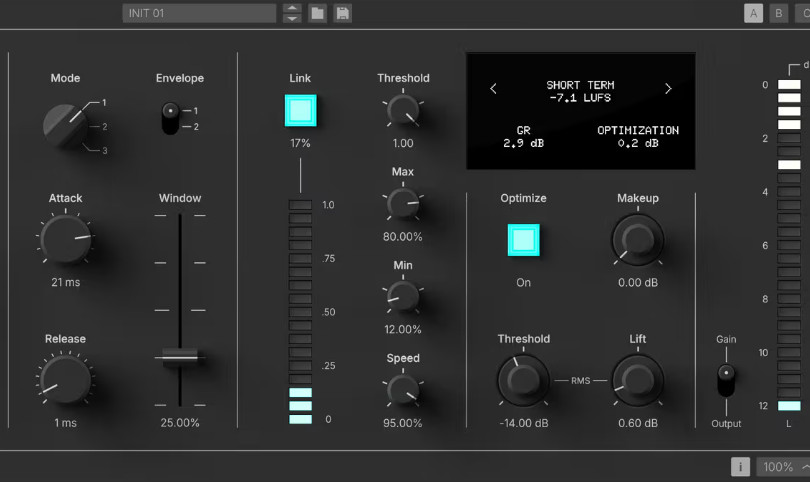
Task: Open the INIT 01 preset dropdown
Action: point(199,13)
